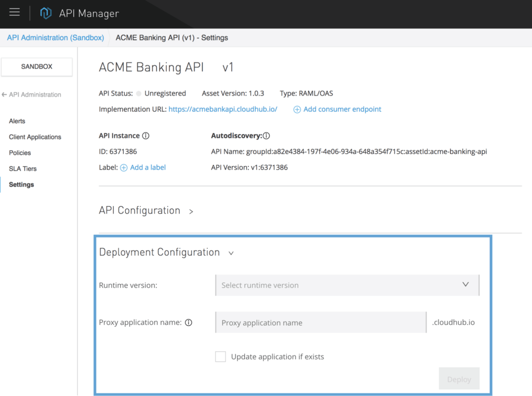
Task: Click Add a label link
Action: pyautogui.click(x=148, y=168)
